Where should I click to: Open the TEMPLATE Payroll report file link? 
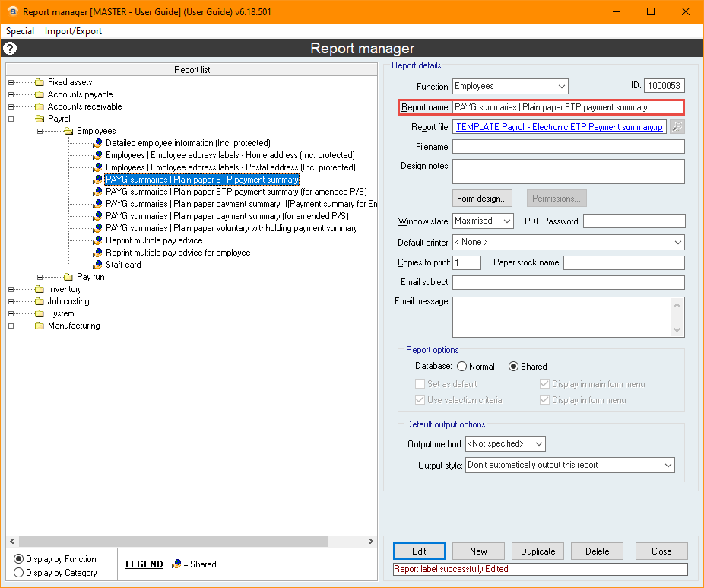point(559,127)
